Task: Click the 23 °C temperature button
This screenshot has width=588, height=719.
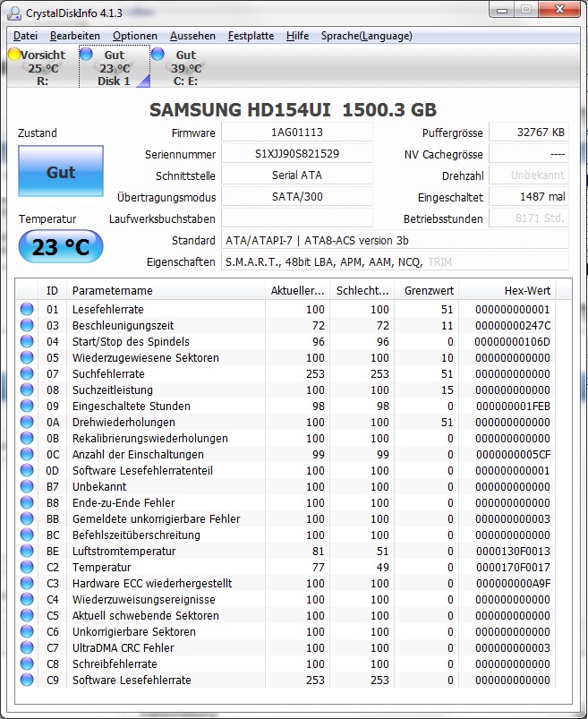Action: pos(61,247)
